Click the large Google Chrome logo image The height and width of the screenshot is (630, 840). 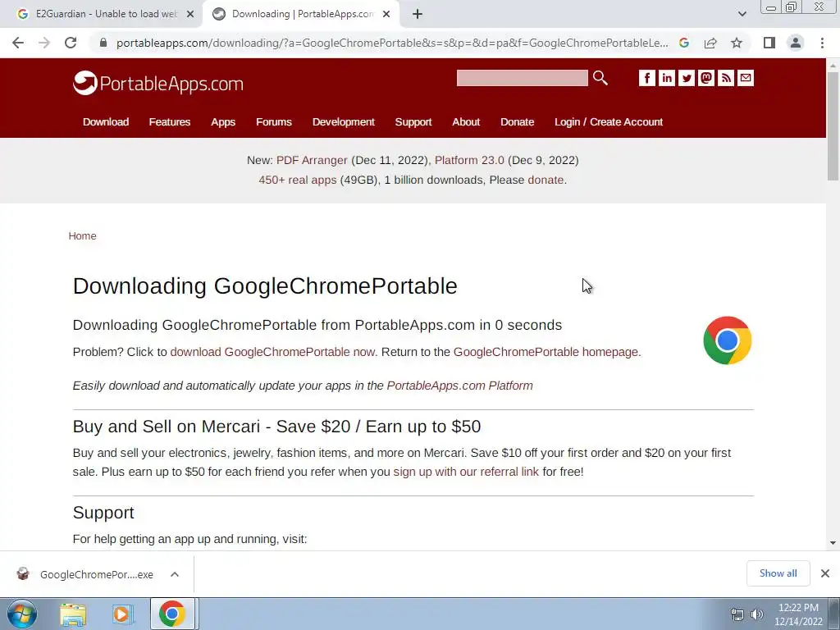click(727, 340)
